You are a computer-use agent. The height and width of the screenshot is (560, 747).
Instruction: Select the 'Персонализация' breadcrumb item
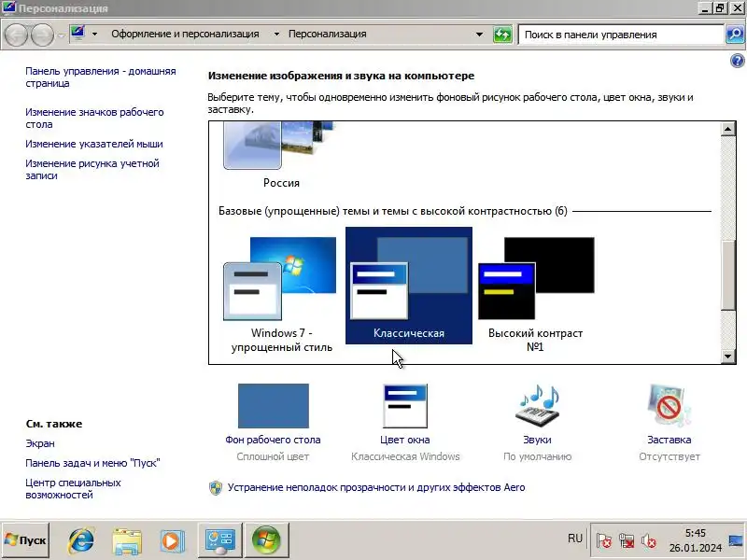pos(328,34)
